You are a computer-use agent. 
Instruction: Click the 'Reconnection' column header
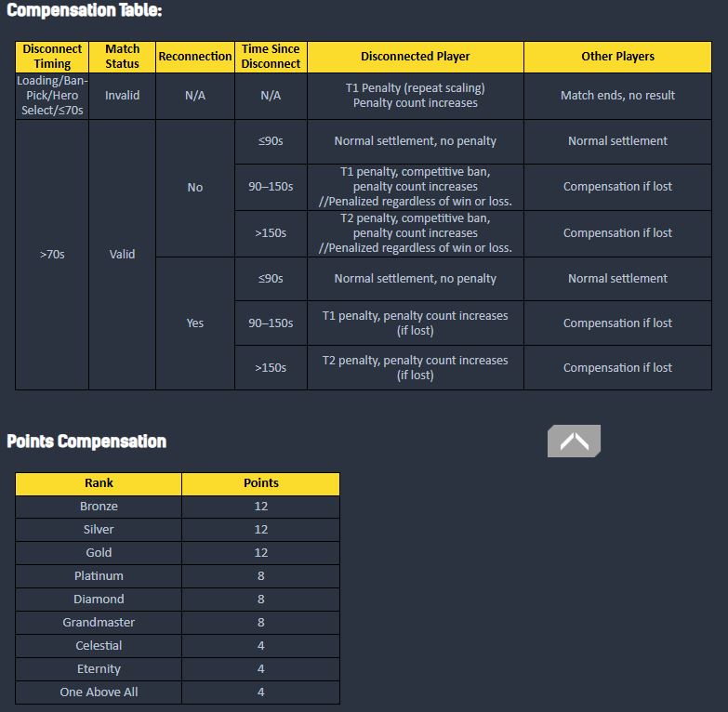(x=195, y=57)
